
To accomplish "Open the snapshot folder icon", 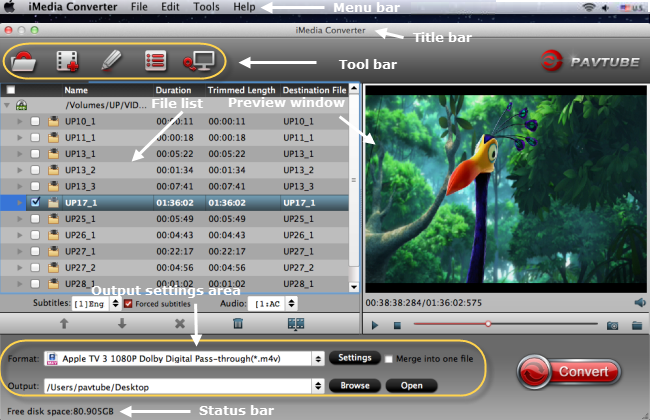I will pyautogui.click(x=637, y=325).
